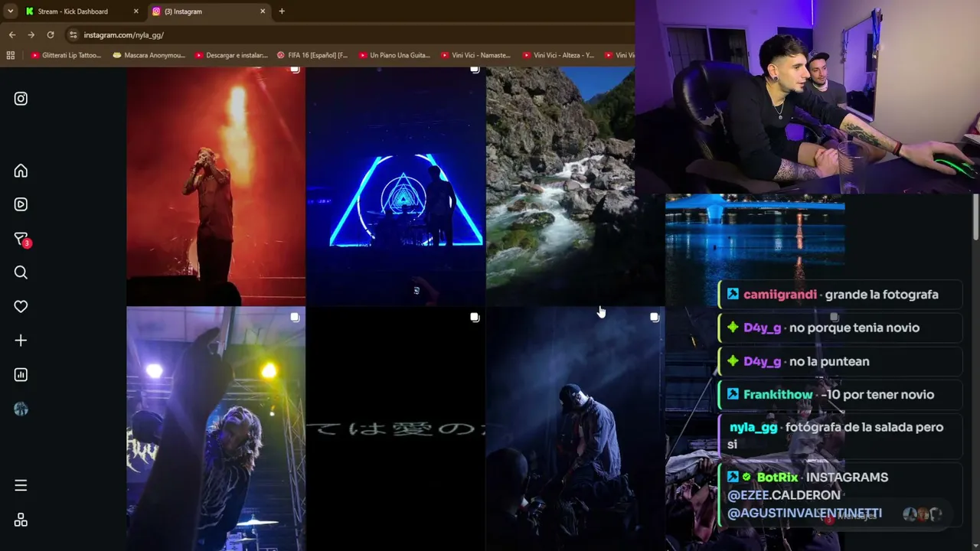This screenshot has width=980, height=551.
Task: Close the Stream - Kick Dashboard tab
Action: (x=136, y=11)
